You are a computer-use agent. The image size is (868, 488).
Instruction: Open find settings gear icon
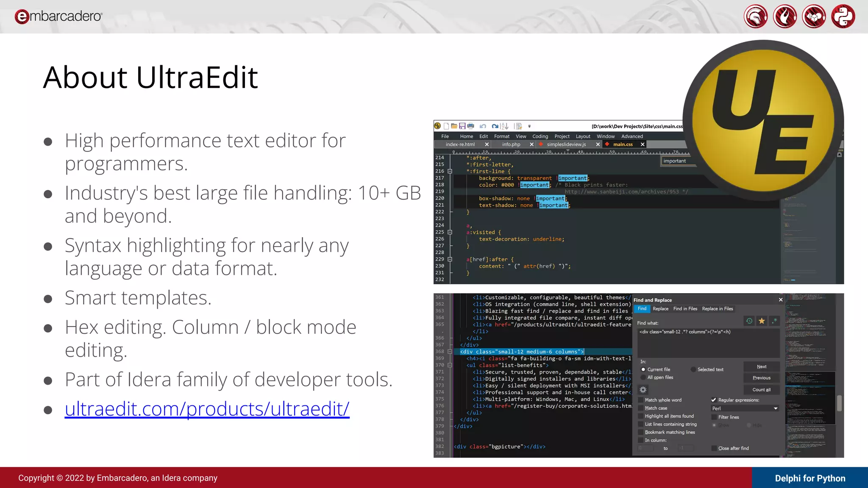click(643, 390)
